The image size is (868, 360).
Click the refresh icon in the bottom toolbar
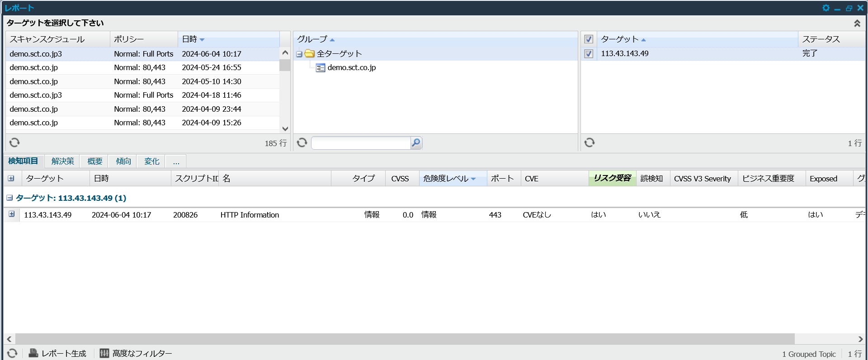(12, 353)
